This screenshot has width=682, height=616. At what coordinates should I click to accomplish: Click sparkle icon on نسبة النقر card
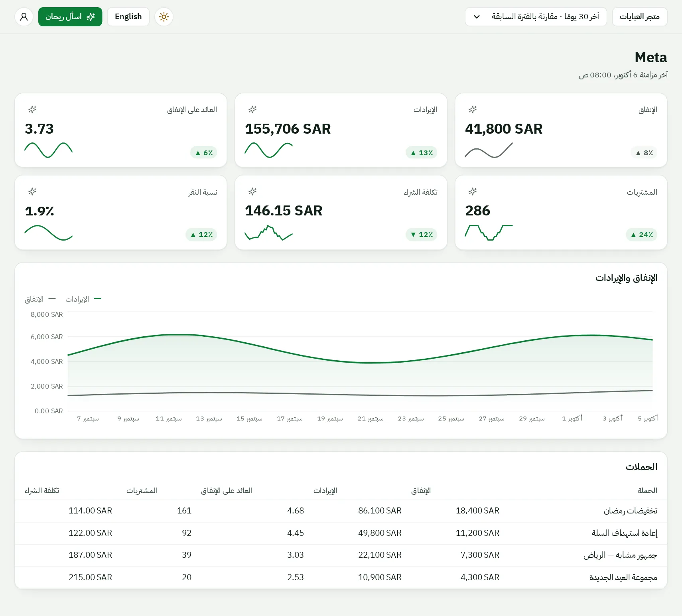tap(32, 192)
